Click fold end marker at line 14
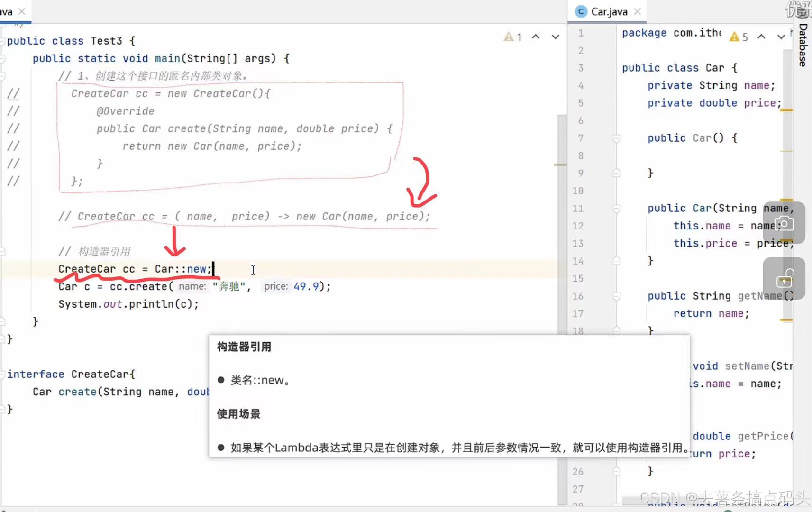The height and width of the screenshot is (512, 812). click(616, 261)
